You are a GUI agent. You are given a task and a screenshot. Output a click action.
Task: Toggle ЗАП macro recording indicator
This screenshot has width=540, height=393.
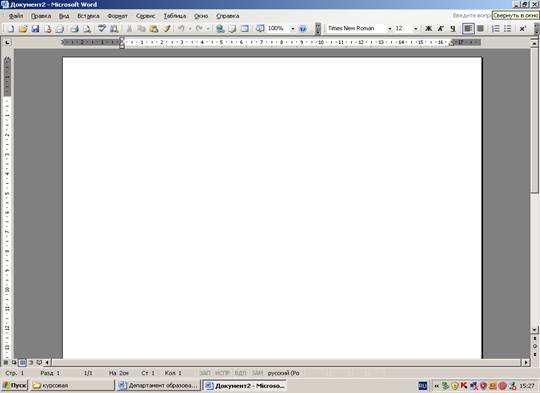[205, 373]
